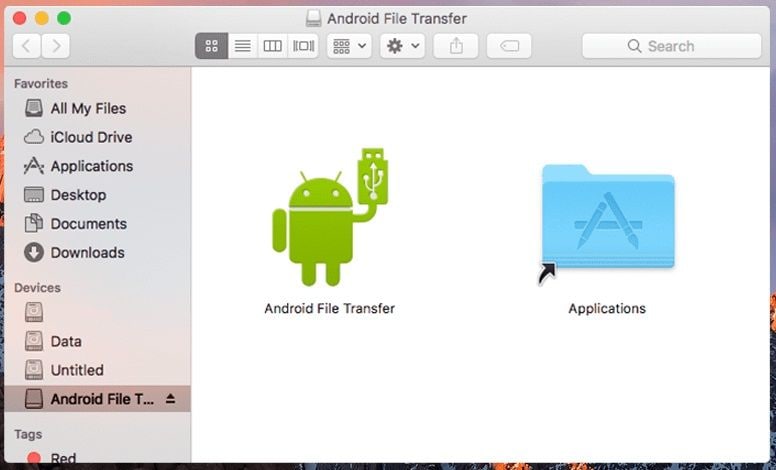Click the Applications folder name label

[x=607, y=309]
